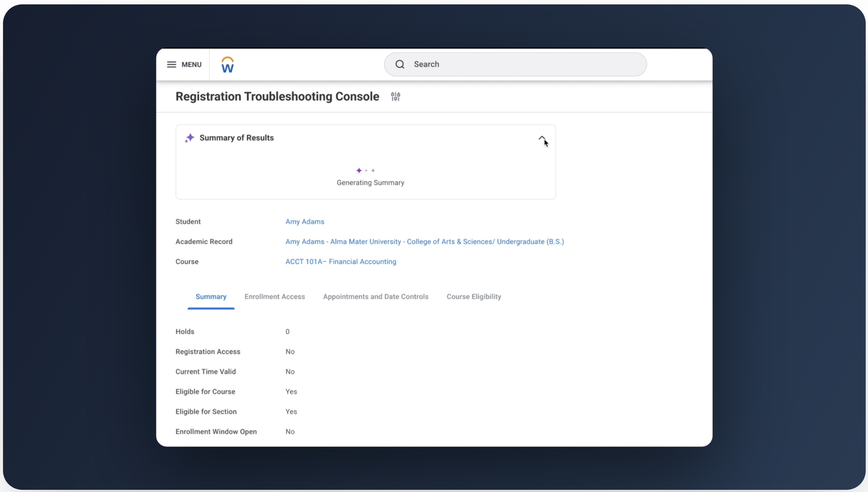
Task: Click the Current Time Valid No value
Action: pyautogui.click(x=290, y=371)
